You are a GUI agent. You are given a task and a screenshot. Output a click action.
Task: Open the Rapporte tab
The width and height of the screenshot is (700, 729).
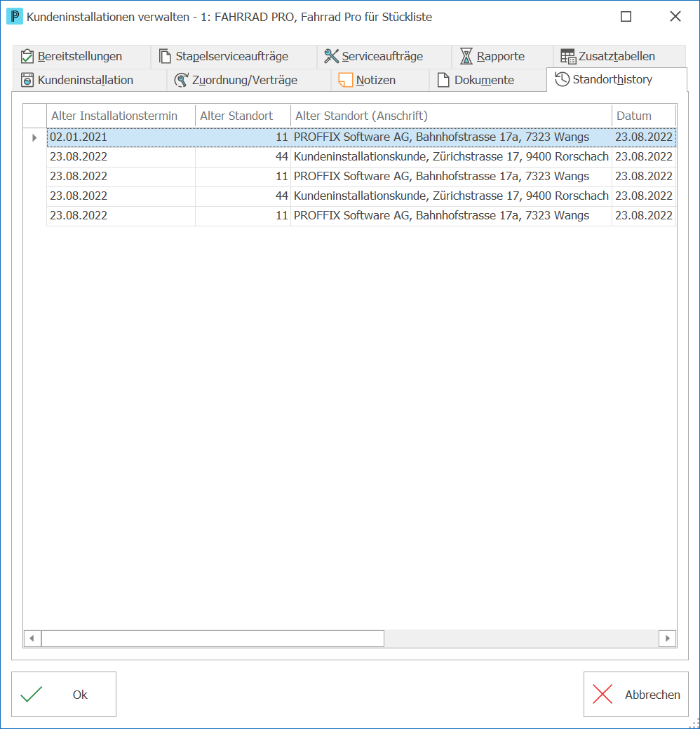tap(502, 56)
